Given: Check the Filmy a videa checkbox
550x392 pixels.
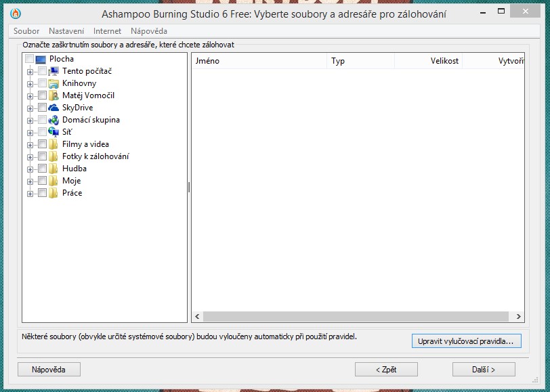Looking at the screenshot, I should (x=42, y=144).
